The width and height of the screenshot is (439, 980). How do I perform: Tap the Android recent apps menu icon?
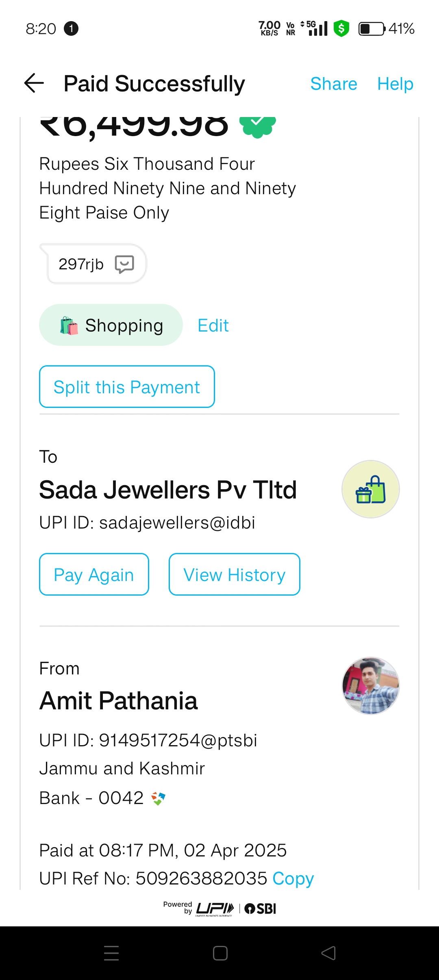tap(111, 953)
